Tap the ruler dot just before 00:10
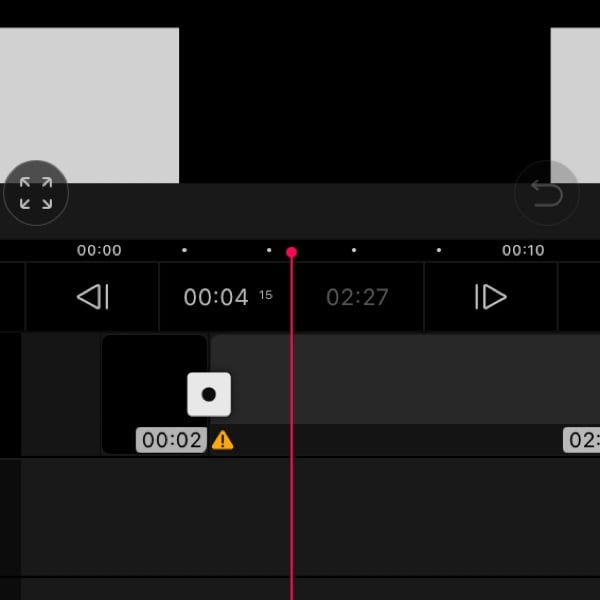Viewport: 600px width, 600px height. pos(439,250)
